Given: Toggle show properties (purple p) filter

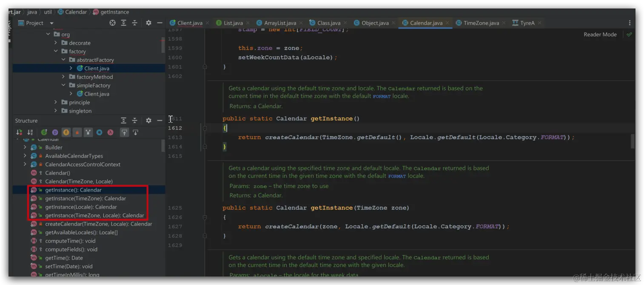Looking at the screenshot, I should coord(55,133).
